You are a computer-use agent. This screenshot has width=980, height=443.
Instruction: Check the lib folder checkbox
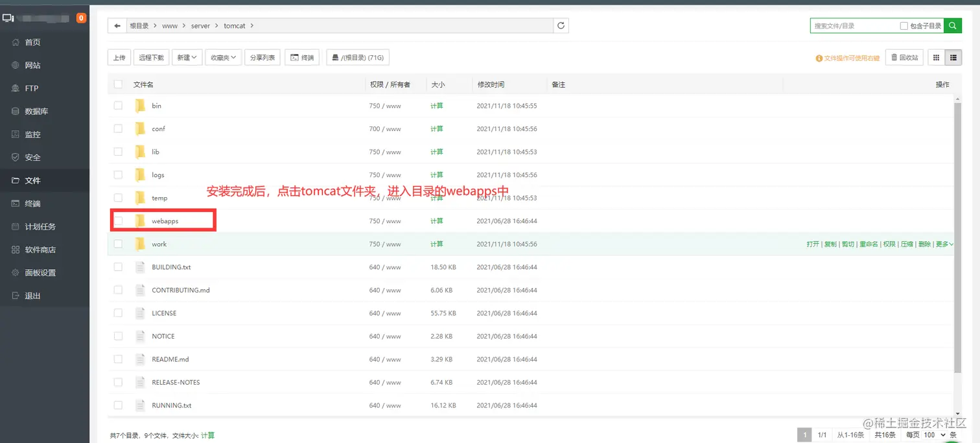[118, 151]
